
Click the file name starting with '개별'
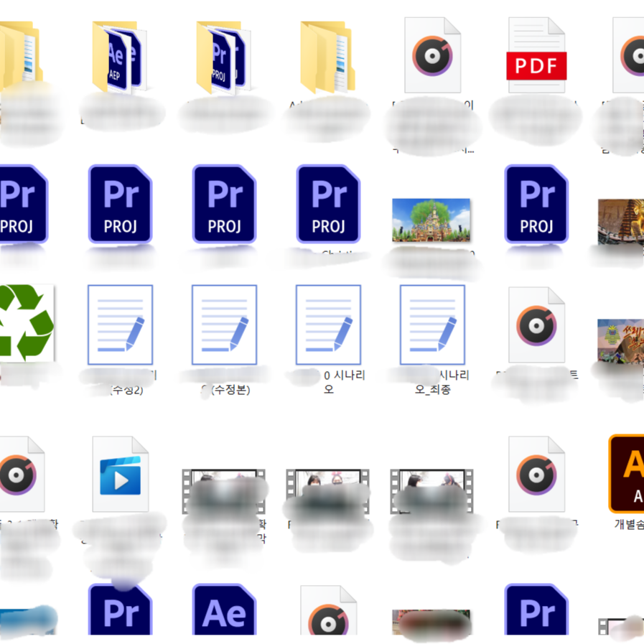click(629, 524)
